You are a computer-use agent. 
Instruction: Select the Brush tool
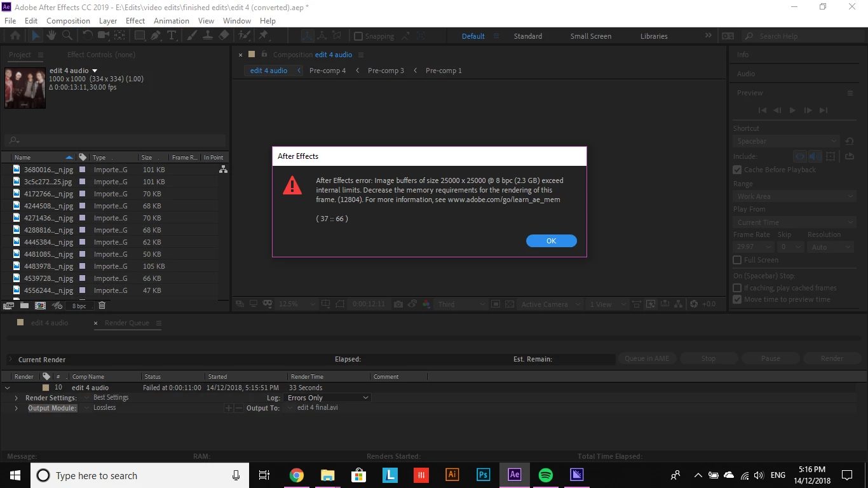(x=193, y=36)
